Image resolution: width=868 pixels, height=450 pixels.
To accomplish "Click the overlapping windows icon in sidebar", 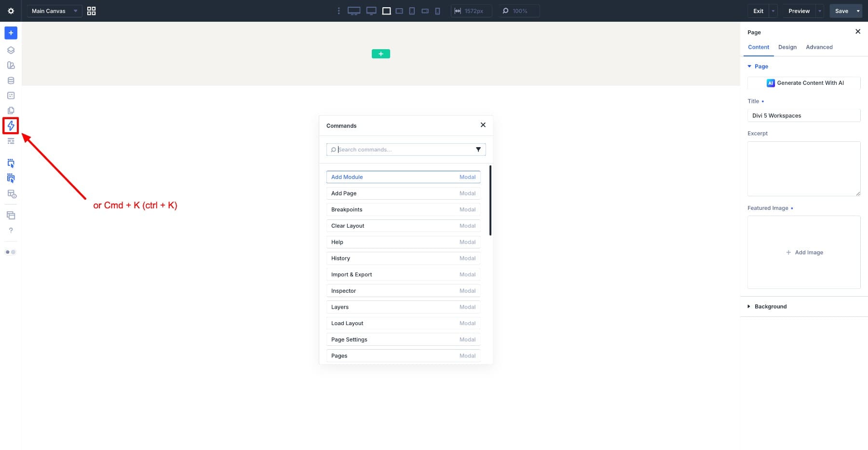I will (11, 215).
